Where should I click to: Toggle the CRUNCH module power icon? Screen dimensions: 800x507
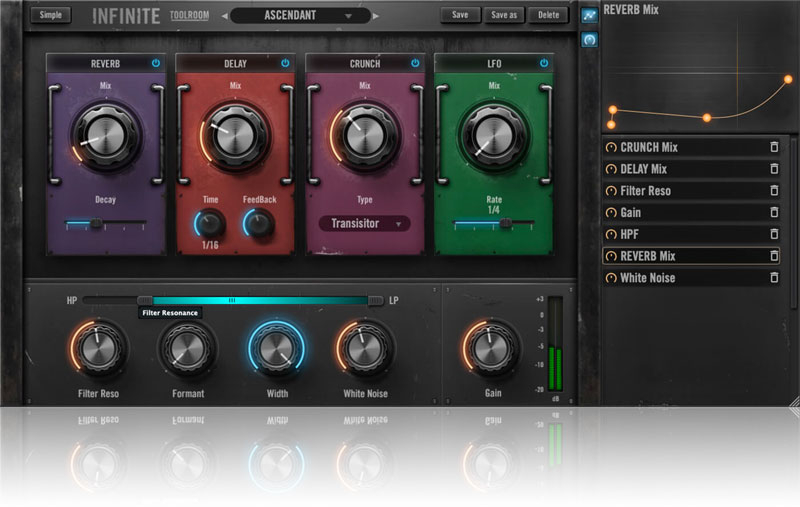point(415,63)
